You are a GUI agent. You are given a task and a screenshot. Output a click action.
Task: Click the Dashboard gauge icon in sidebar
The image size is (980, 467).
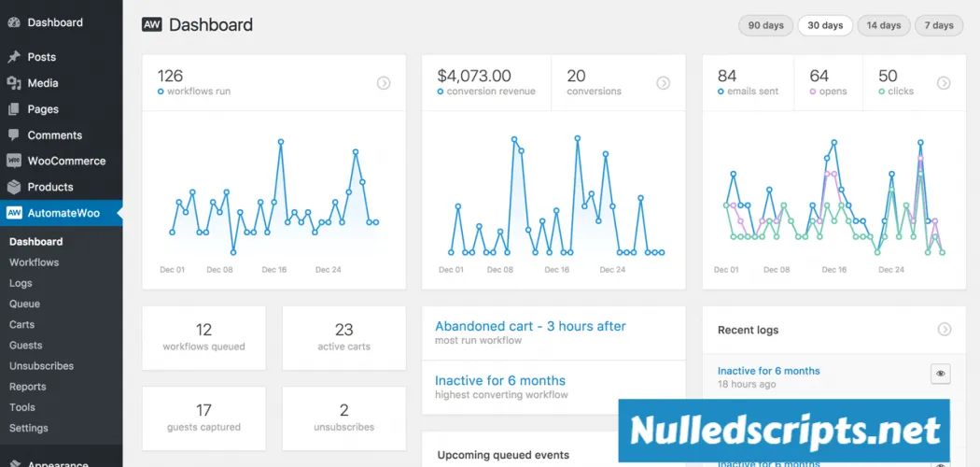coord(14,22)
